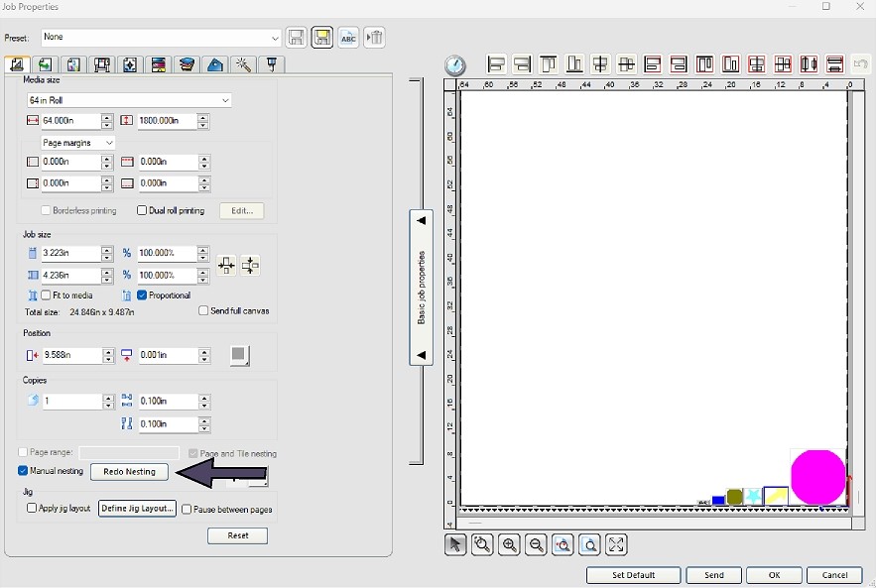Click the ABC rename preset icon
This screenshot has width=876, height=588.
click(x=348, y=37)
